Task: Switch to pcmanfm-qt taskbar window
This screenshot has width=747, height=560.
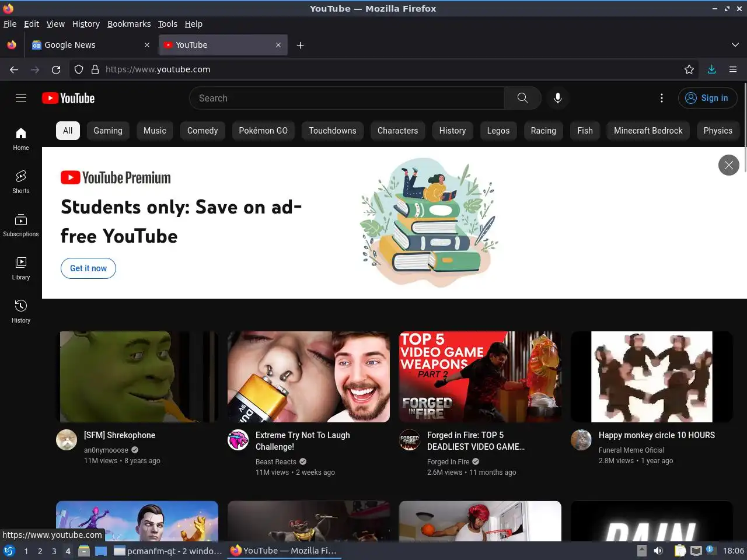Action: [x=168, y=551]
